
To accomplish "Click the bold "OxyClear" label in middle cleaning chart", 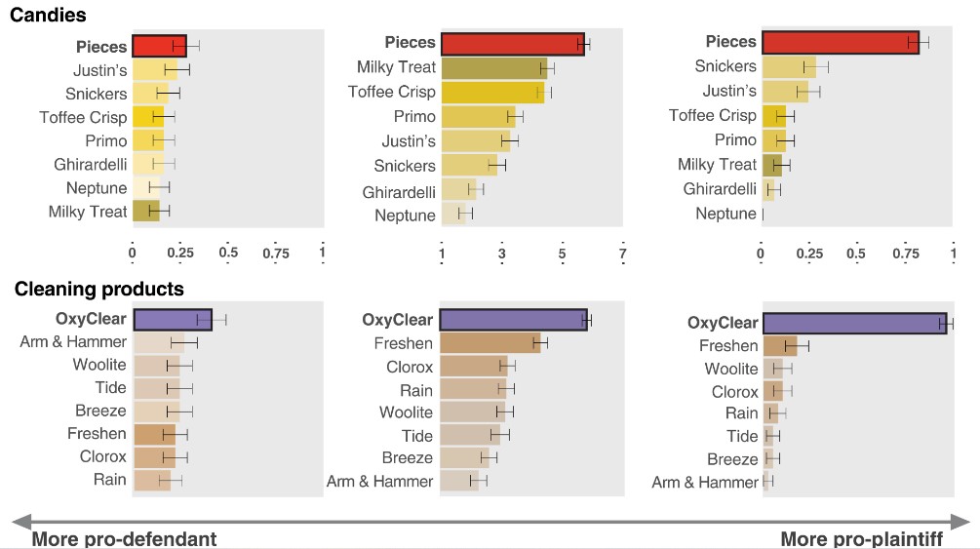I will 397,320.
